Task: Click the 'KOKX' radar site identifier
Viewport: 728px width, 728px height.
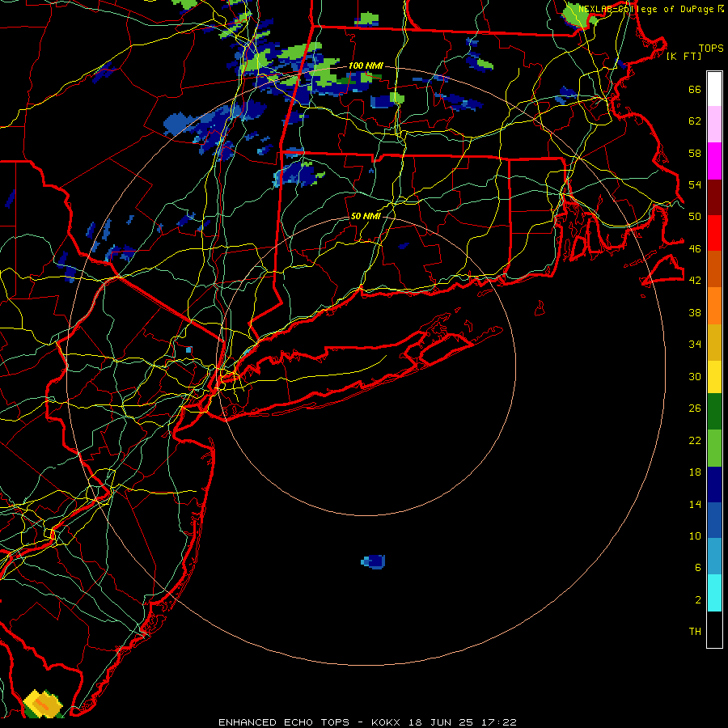Action: click(x=385, y=722)
